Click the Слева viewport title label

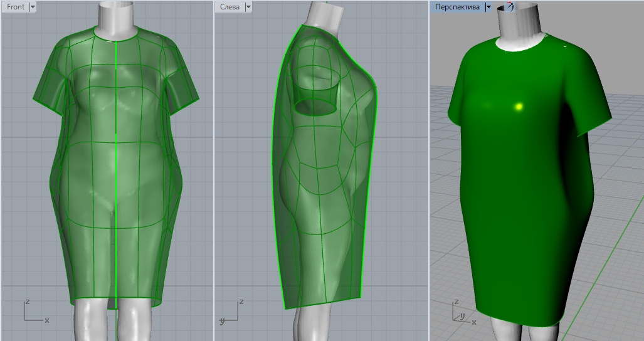coord(230,7)
